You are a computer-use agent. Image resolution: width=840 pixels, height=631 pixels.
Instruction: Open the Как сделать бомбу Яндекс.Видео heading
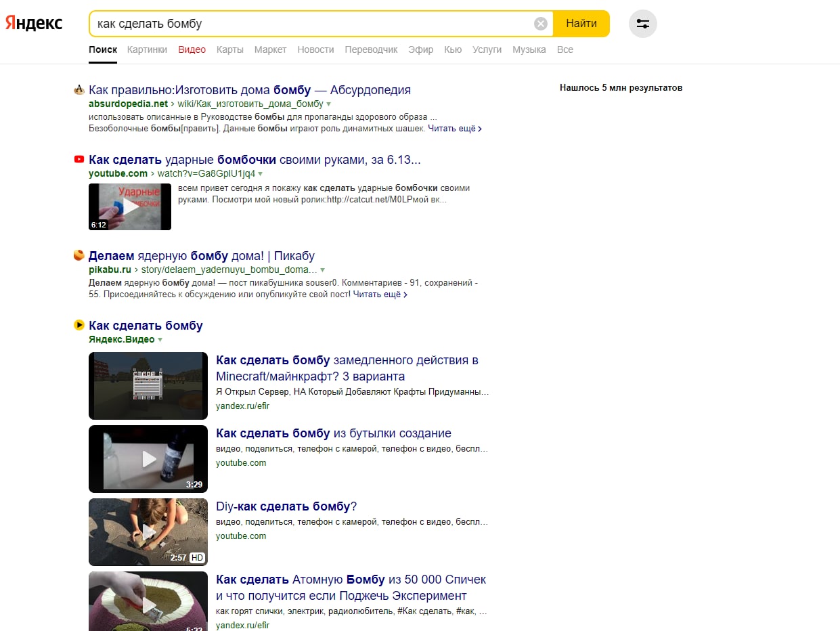click(146, 326)
